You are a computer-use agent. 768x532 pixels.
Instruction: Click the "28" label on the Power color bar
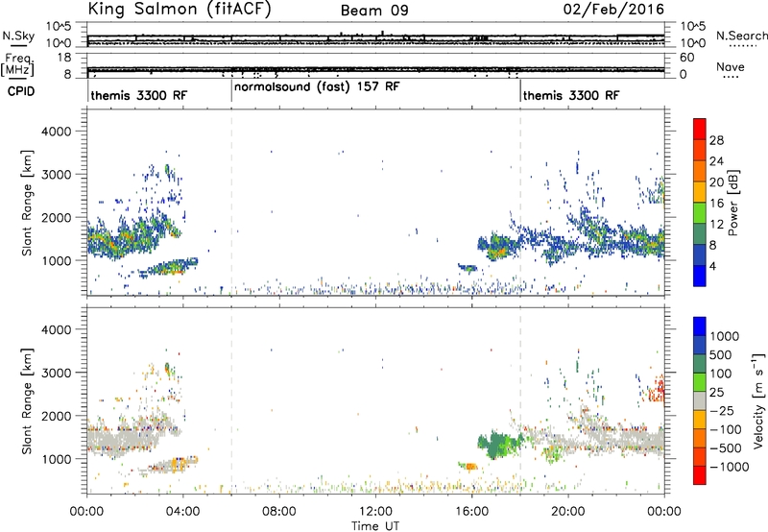coord(716,140)
